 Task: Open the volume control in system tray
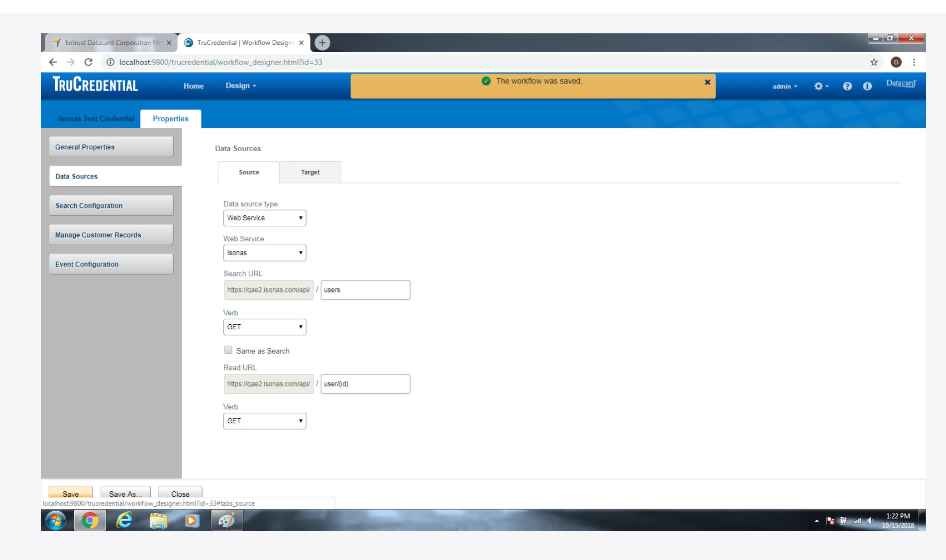[870, 521]
